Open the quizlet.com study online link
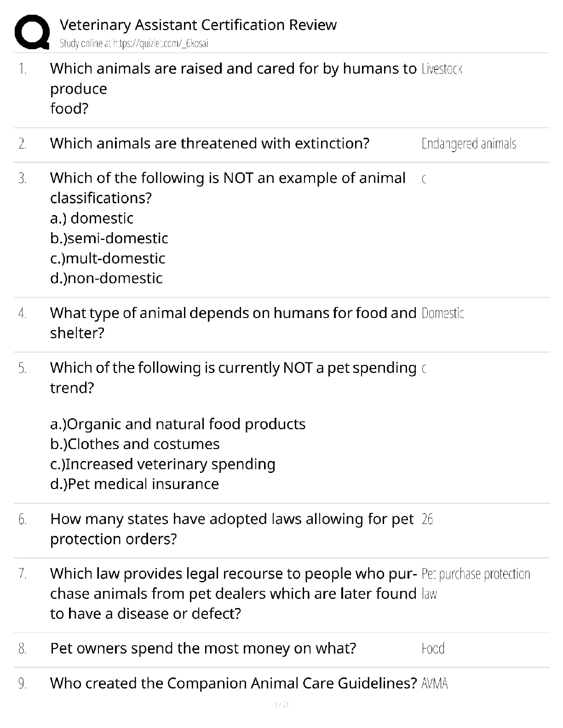 coord(134,44)
